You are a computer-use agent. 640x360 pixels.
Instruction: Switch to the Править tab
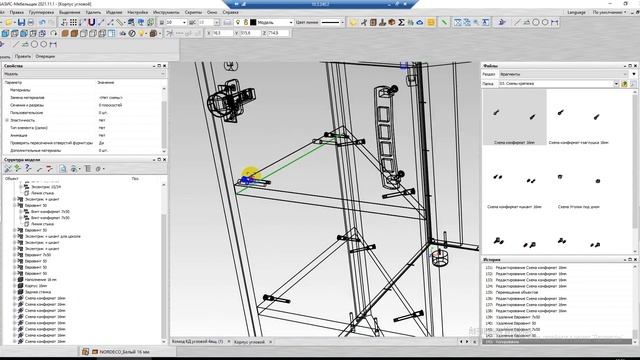23,56
